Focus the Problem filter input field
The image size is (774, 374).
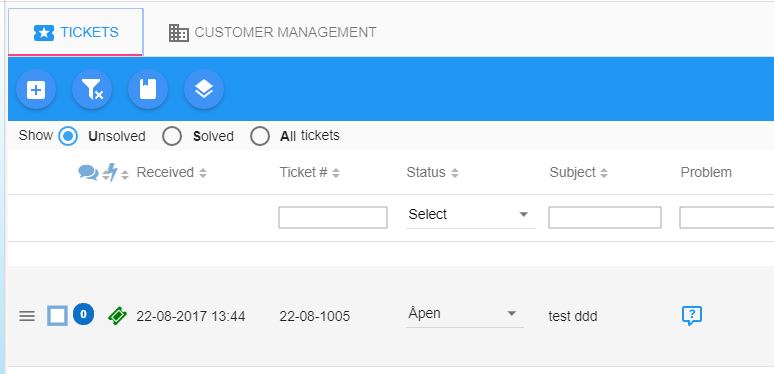pos(727,218)
